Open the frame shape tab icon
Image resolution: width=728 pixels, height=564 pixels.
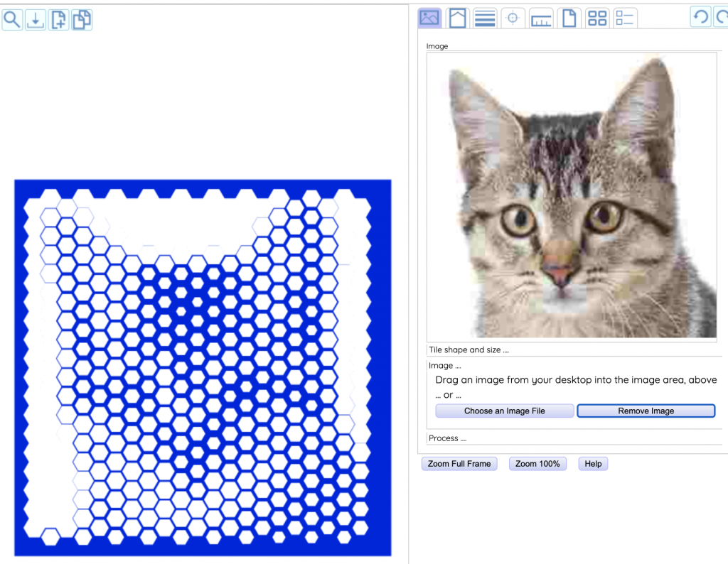[457, 18]
